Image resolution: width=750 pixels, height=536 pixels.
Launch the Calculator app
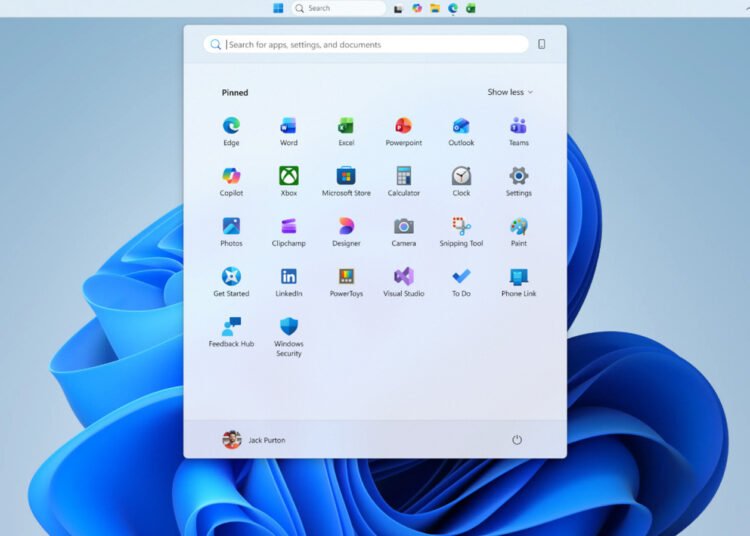[x=404, y=181]
